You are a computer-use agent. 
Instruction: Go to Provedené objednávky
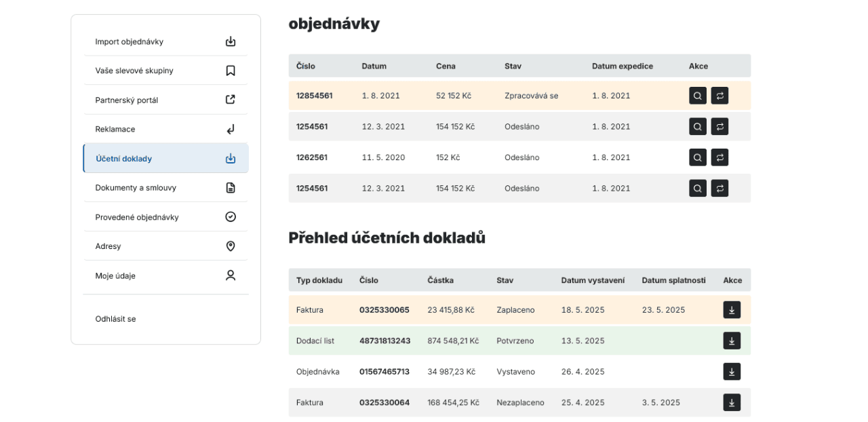pos(165,217)
